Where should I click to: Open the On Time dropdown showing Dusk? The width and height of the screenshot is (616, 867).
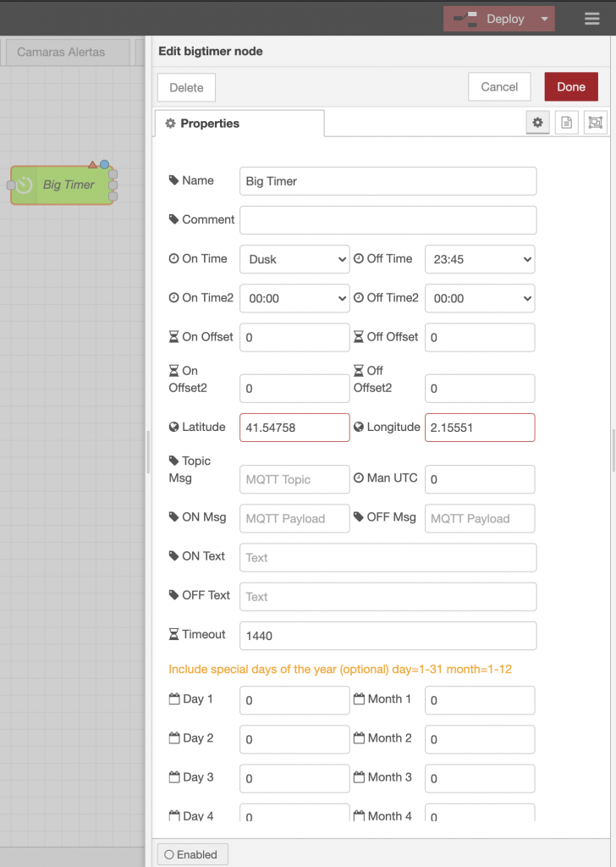tap(294, 259)
